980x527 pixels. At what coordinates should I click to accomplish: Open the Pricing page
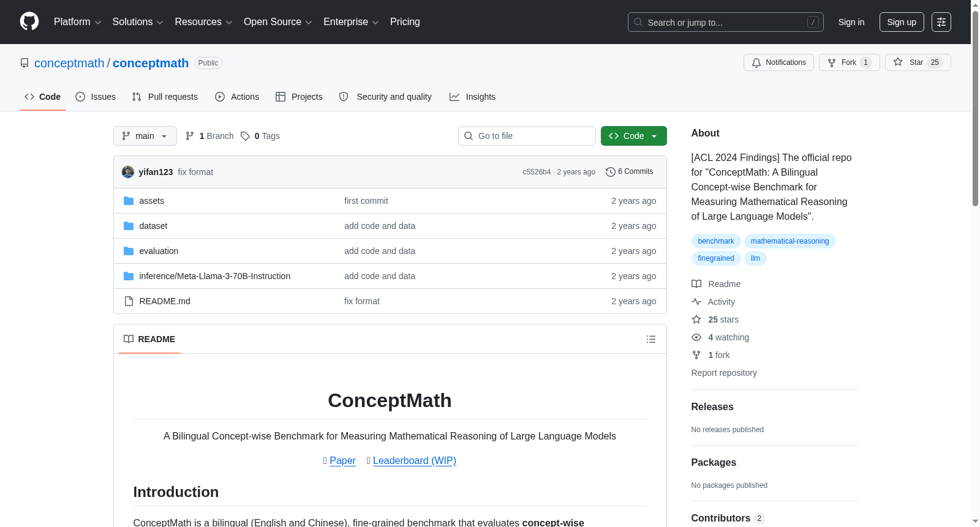pyautogui.click(x=405, y=22)
